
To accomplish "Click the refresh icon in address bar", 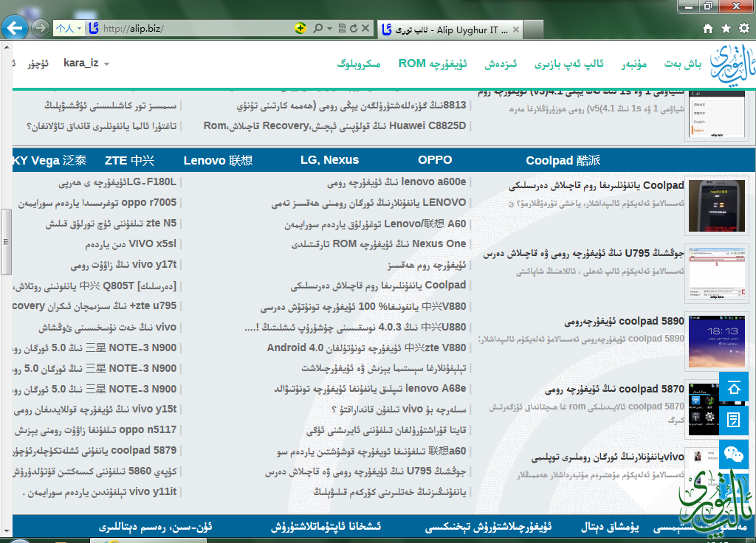I will click(x=354, y=29).
